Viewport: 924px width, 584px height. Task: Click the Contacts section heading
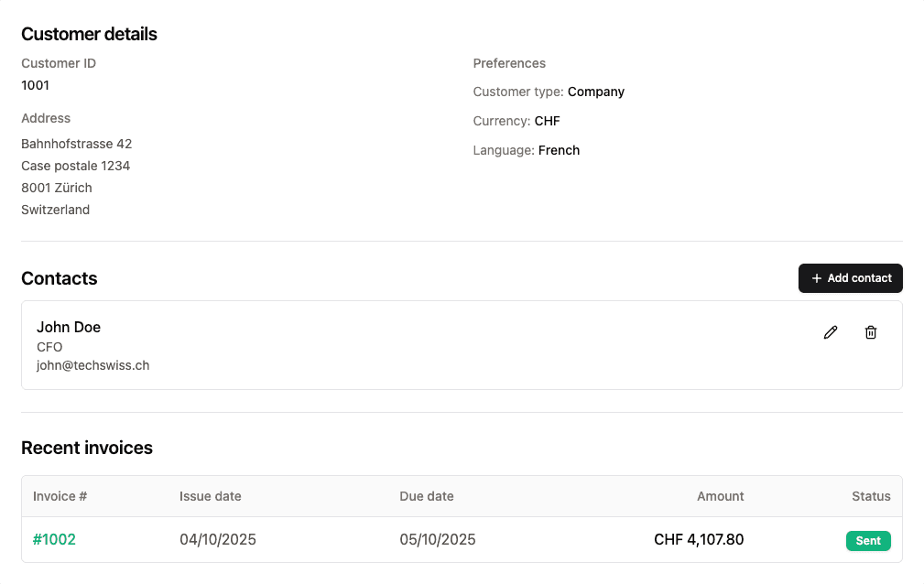(x=60, y=278)
